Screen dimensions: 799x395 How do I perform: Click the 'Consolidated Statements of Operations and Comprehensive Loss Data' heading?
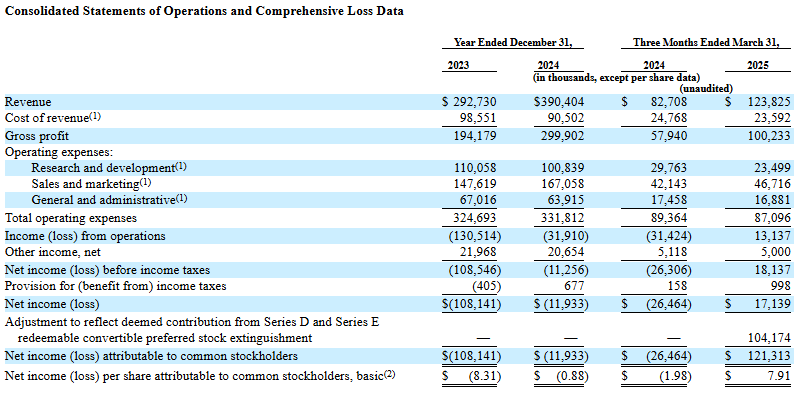204,12
